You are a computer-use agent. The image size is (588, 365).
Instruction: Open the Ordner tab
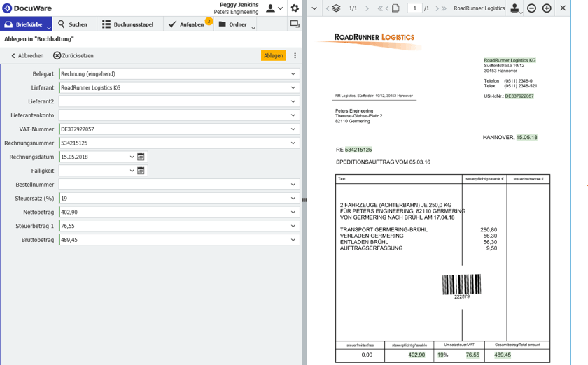[x=233, y=24]
